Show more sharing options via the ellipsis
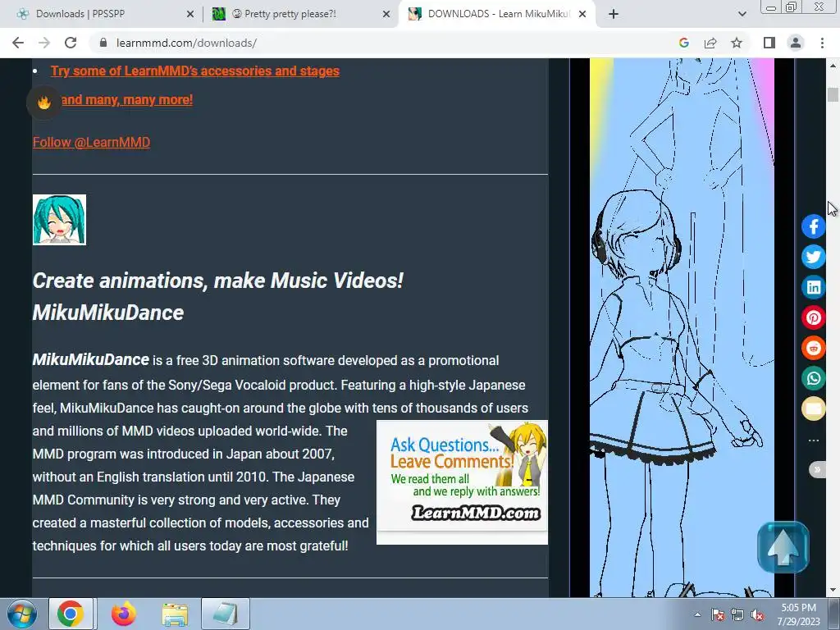This screenshot has width=840, height=630. (813, 441)
